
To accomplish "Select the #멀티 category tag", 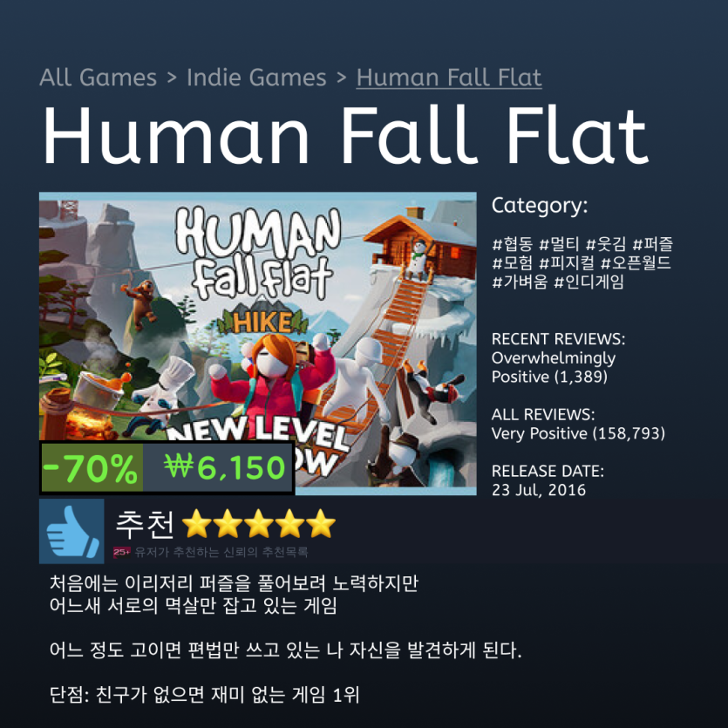I will point(559,244).
